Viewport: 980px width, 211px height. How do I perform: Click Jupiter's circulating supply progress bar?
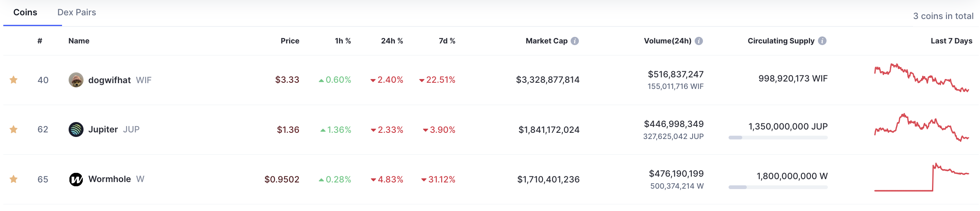(778, 137)
